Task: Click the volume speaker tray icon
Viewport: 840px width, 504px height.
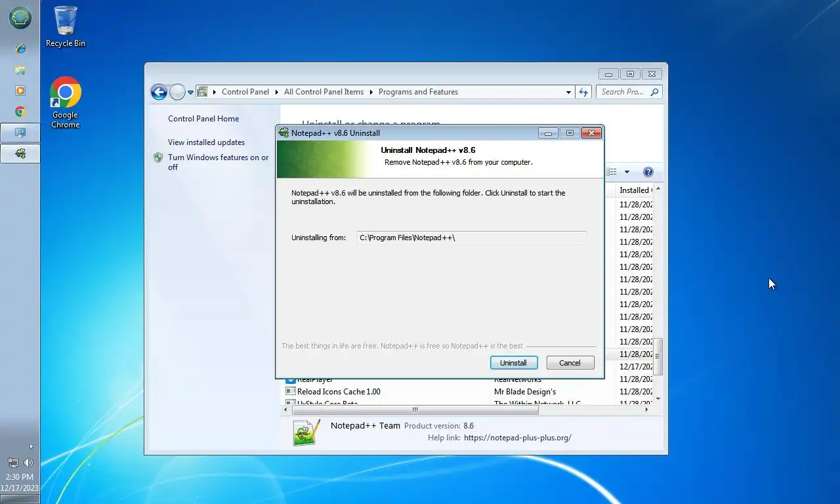Action: [28, 463]
